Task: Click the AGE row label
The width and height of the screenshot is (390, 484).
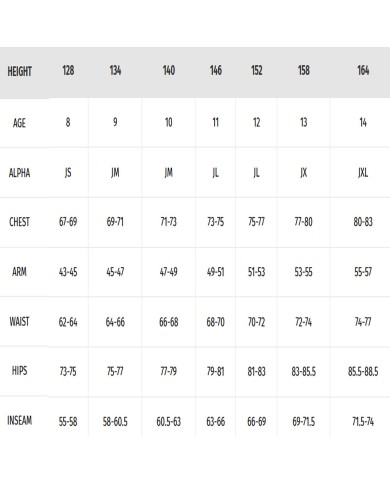Action: (19, 123)
